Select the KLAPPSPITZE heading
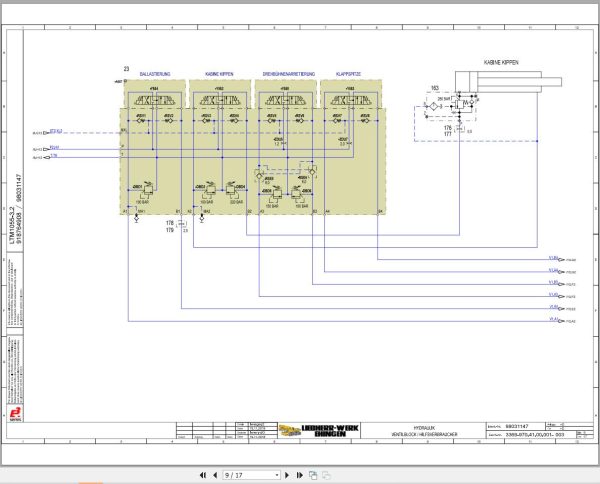 click(x=348, y=74)
